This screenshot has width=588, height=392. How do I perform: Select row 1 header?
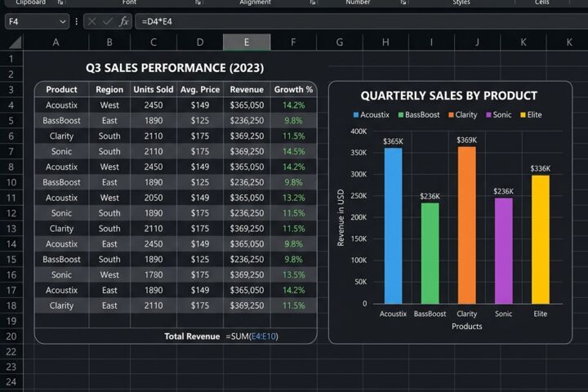click(11, 59)
